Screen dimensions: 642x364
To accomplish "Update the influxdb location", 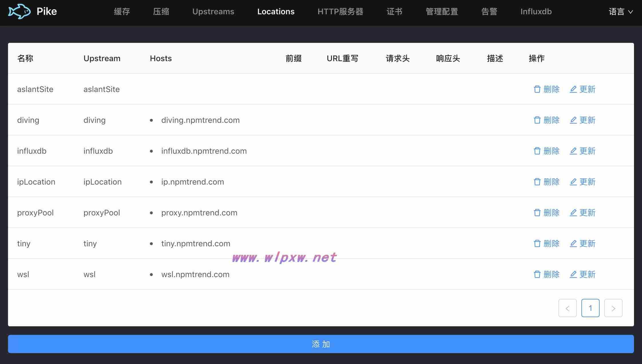I will coord(582,151).
